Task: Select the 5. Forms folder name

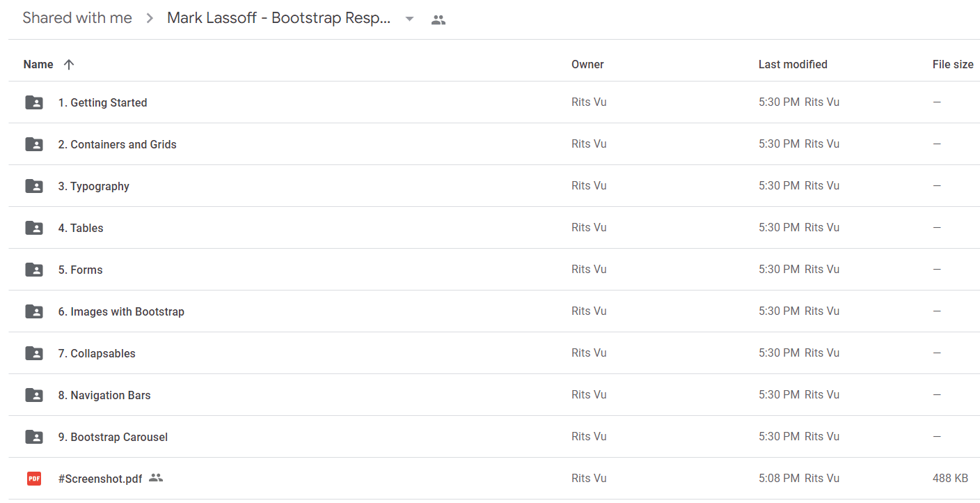Action: 80,270
